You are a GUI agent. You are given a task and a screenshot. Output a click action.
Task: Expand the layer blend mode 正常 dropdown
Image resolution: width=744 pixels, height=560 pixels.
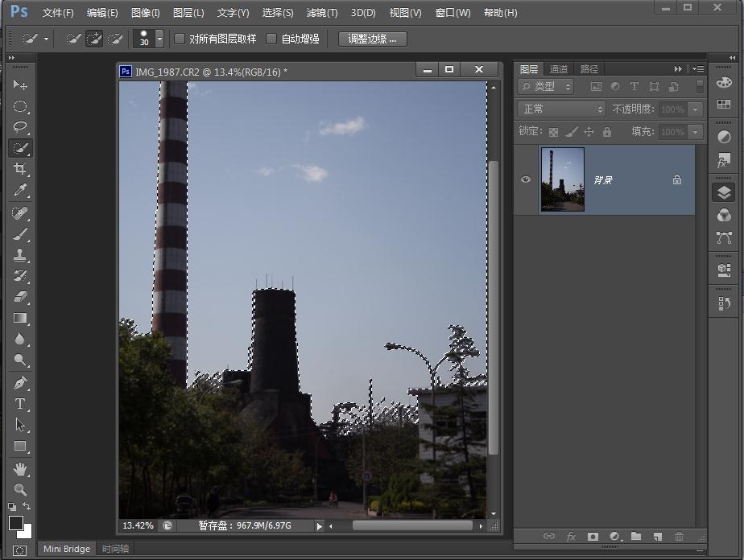[x=561, y=109]
